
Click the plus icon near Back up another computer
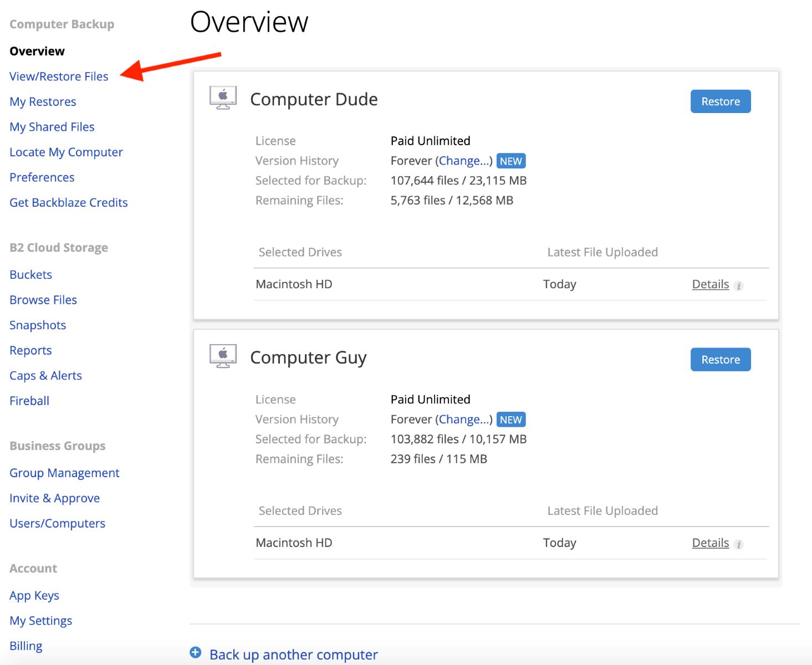tap(196, 653)
